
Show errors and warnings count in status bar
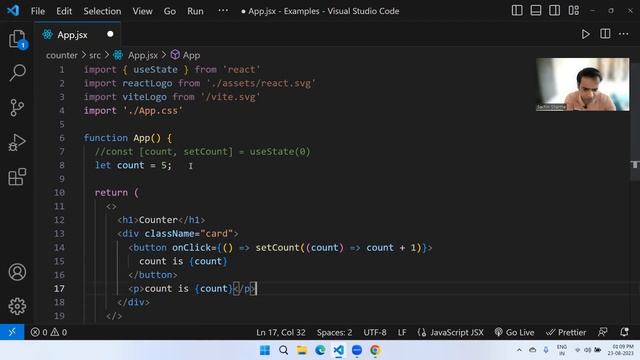coord(49,332)
